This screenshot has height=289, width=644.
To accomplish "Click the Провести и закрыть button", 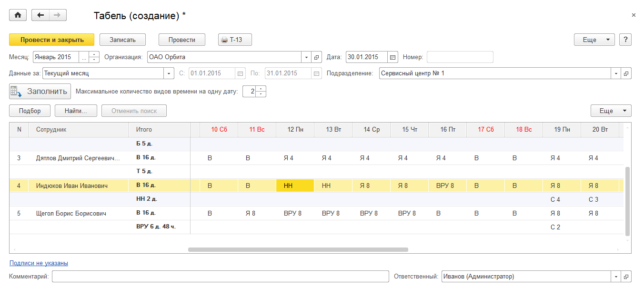I will [52, 40].
